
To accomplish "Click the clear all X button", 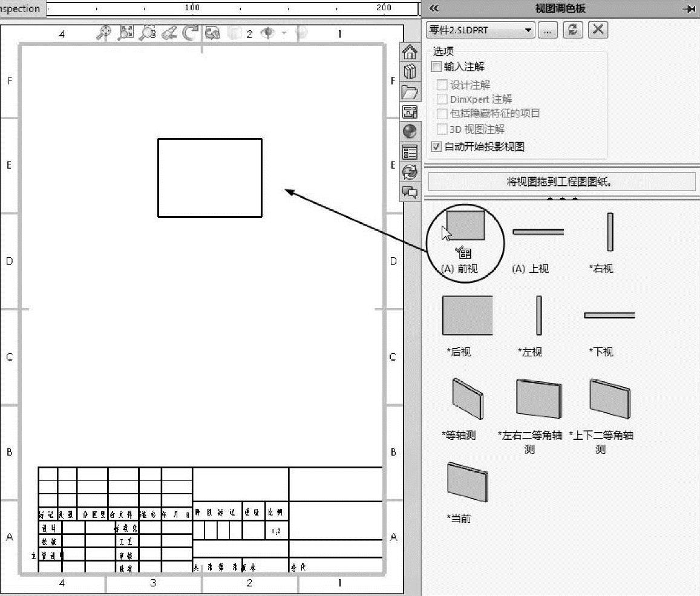I will [x=598, y=30].
